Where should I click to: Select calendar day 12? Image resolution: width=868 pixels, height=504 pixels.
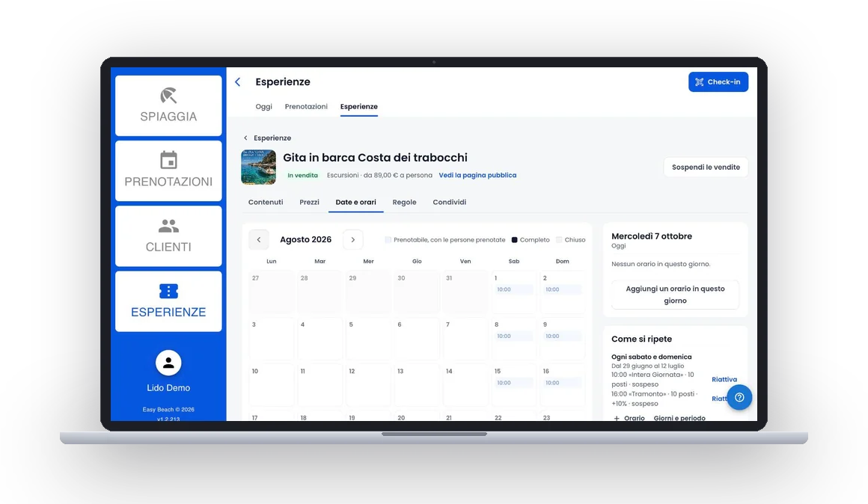(x=368, y=386)
